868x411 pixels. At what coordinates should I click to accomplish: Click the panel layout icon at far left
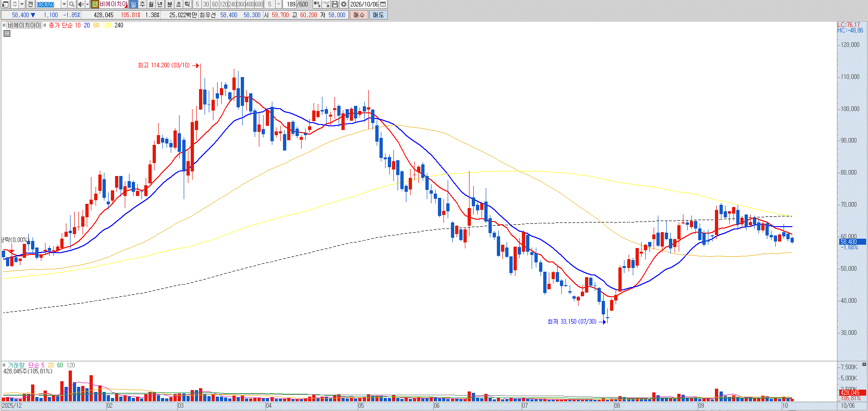(5, 4)
